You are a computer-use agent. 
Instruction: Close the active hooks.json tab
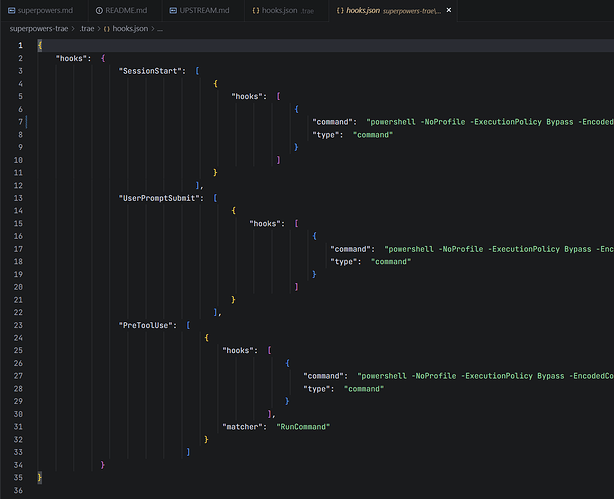click(449, 10)
